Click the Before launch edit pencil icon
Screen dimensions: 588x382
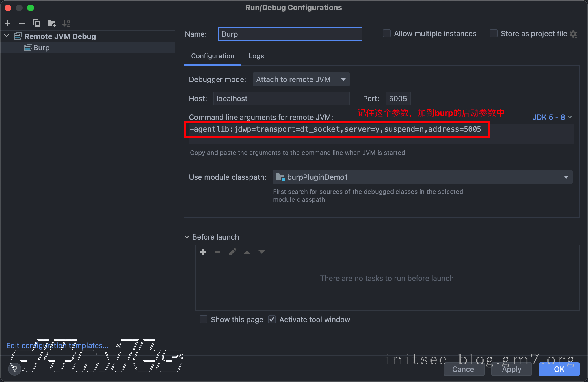click(232, 252)
